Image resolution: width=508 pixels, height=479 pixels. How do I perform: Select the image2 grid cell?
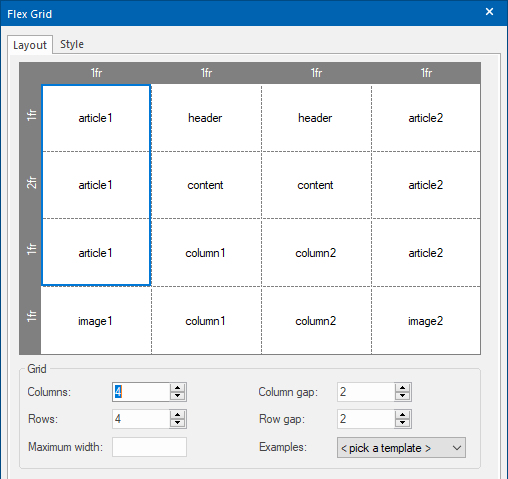(x=426, y=321)
